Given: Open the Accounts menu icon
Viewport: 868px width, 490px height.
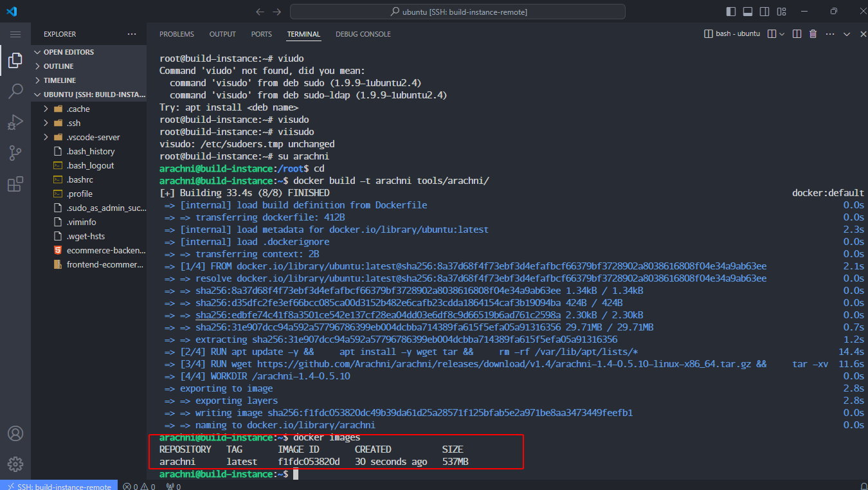Looking at the screenshot, I should pyautogui.click(x=15, y=433).
